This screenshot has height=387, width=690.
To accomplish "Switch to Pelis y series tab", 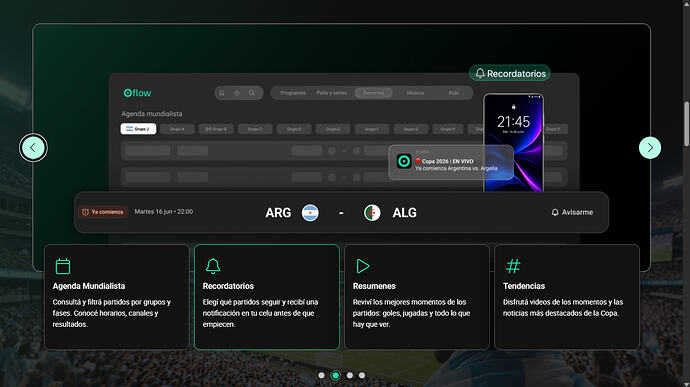I will click(x=331, y=93).
